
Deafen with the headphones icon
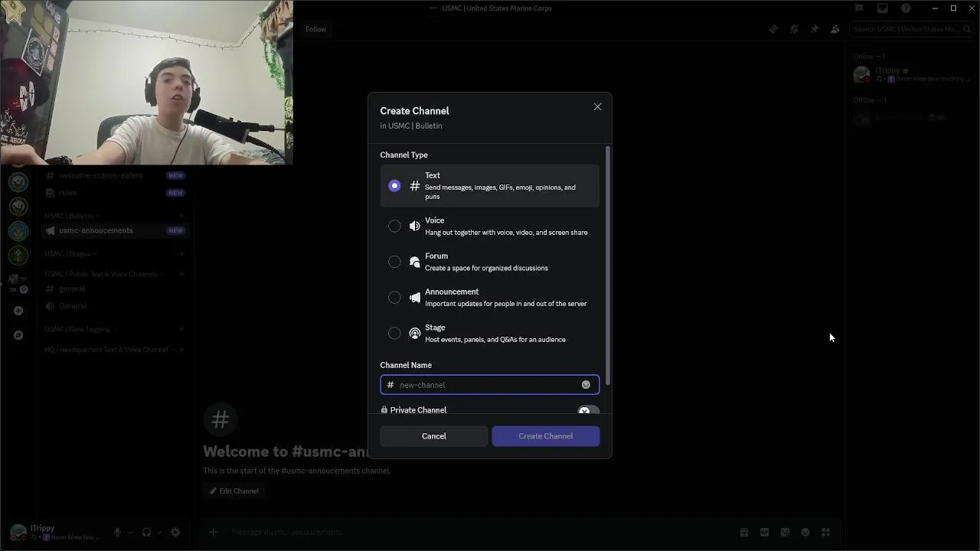(x=146, y=532)
